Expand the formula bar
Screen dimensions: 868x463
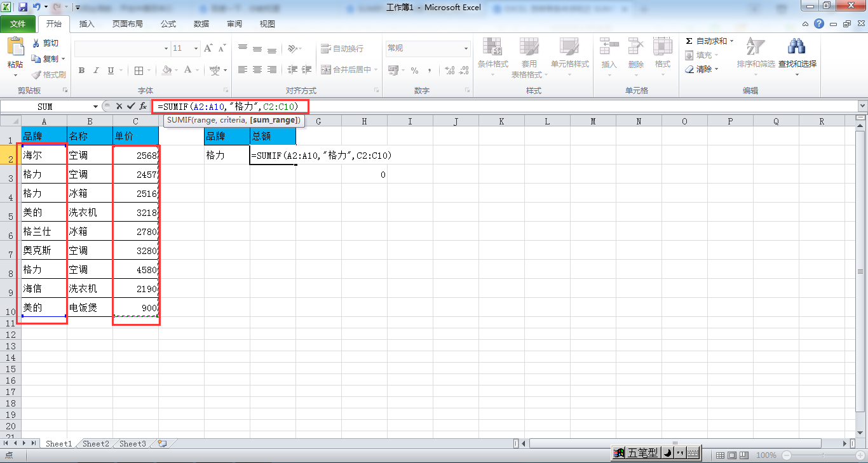click(862, 107)
